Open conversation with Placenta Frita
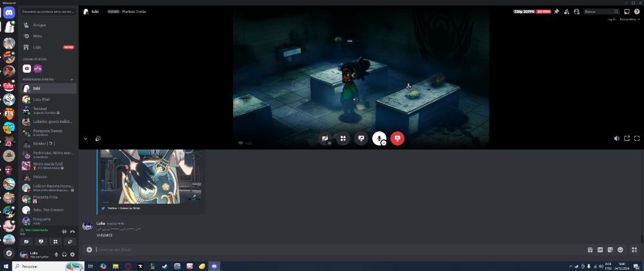644x271 pixels. [48, 199]
